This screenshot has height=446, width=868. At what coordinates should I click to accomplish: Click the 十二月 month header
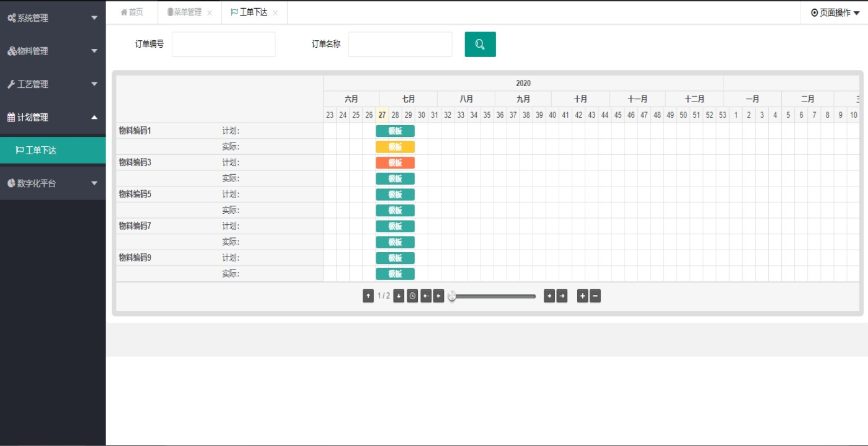point(694,99)
